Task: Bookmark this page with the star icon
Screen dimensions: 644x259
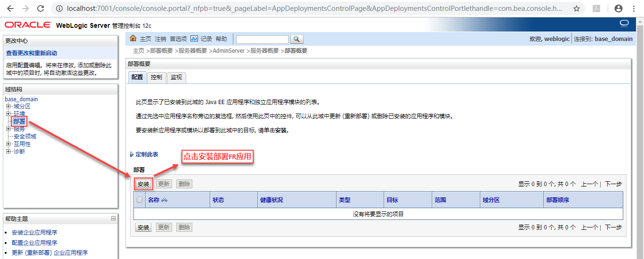Action: 577,8
